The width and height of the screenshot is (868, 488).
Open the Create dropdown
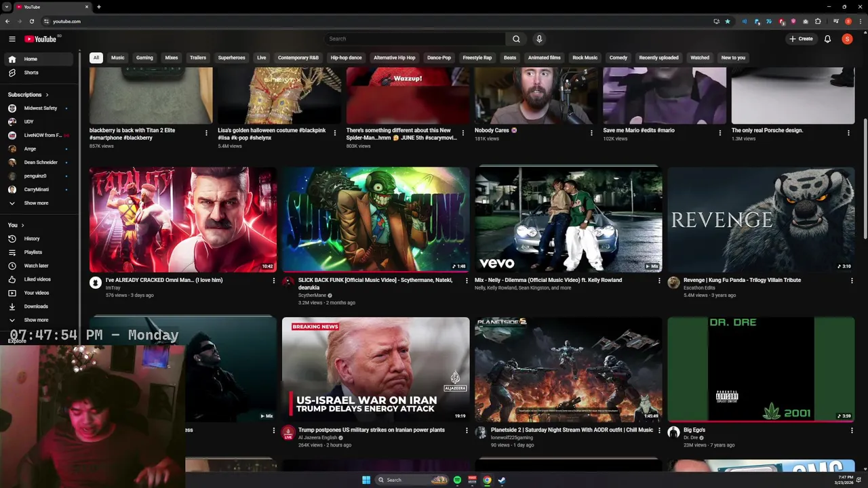[801, 39]
